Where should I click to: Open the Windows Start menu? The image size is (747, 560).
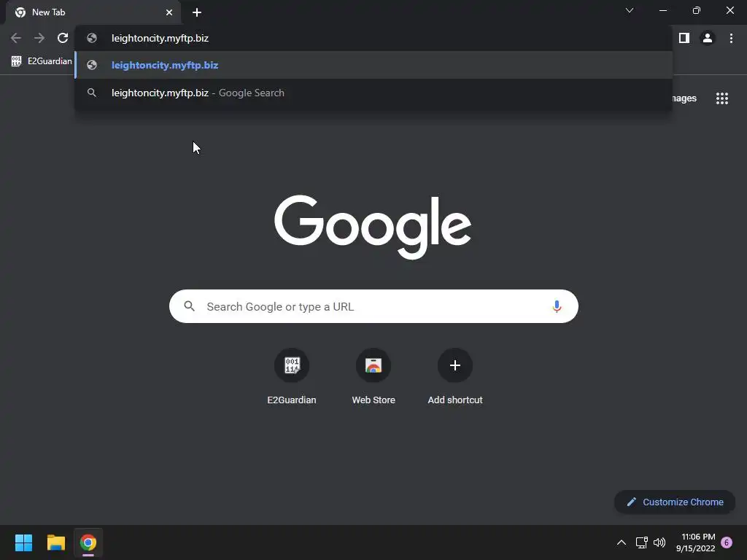(x=23, y=542)
